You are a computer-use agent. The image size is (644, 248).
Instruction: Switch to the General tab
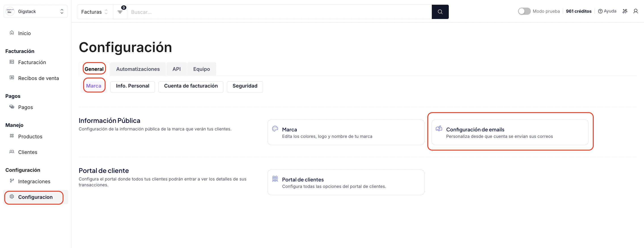click(x=94, y=69)
